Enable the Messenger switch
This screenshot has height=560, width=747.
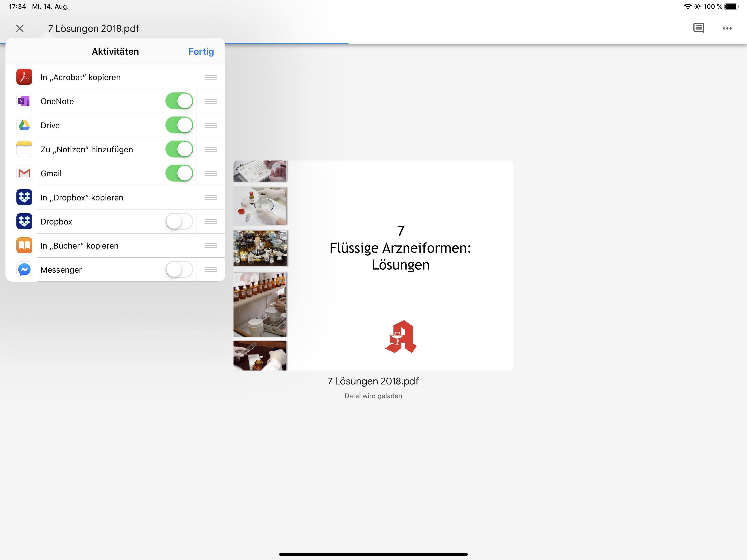tap(179, 270)
